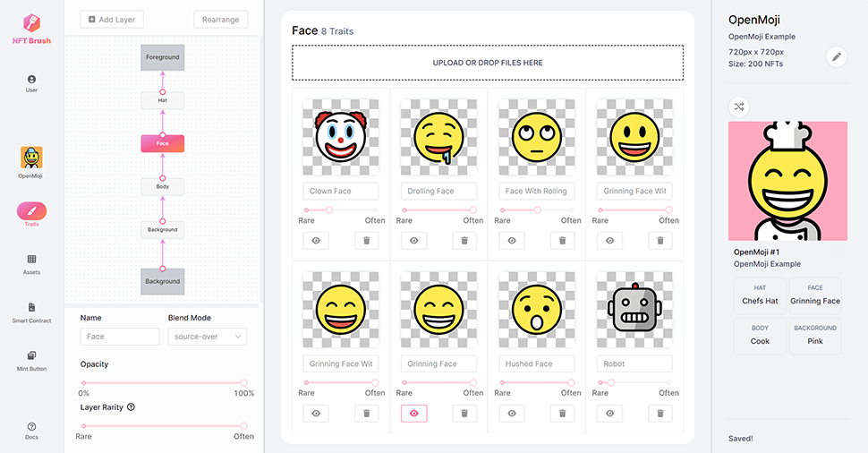Adjust Clown Face rarity slider
The height and width of the screenshot is (453, 868).
[x=341, y=209]
